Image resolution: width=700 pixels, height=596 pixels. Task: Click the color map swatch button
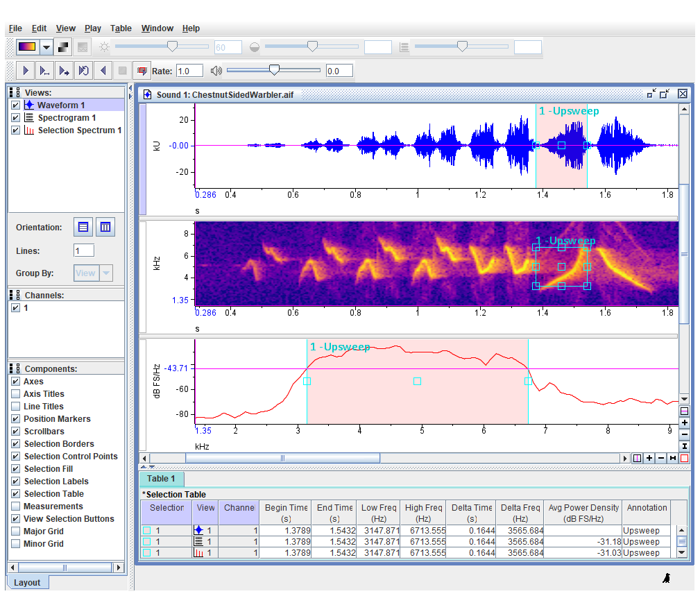pyautogui.click(x=27, y=47)
